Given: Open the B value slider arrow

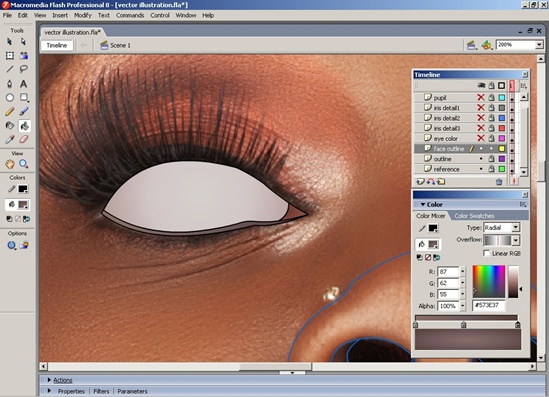Looking at the screenshot, I should (463, 294).
